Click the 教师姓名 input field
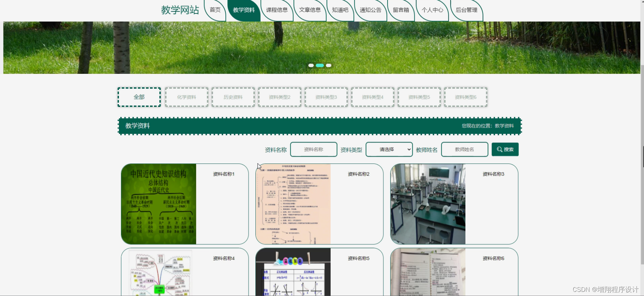This screenshot has height=296, width=644. click(x=465, y=149)
